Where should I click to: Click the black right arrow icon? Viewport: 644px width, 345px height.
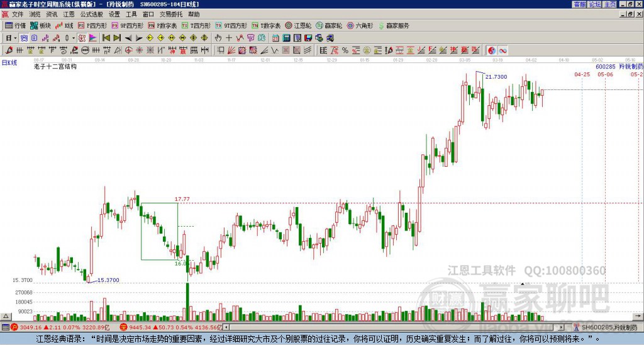pos(139,38)
